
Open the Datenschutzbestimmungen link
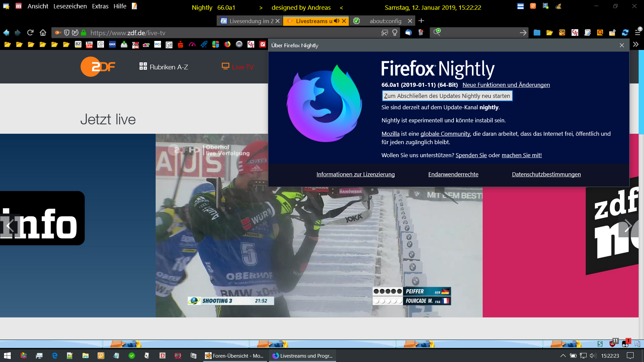tap(546, 174)
